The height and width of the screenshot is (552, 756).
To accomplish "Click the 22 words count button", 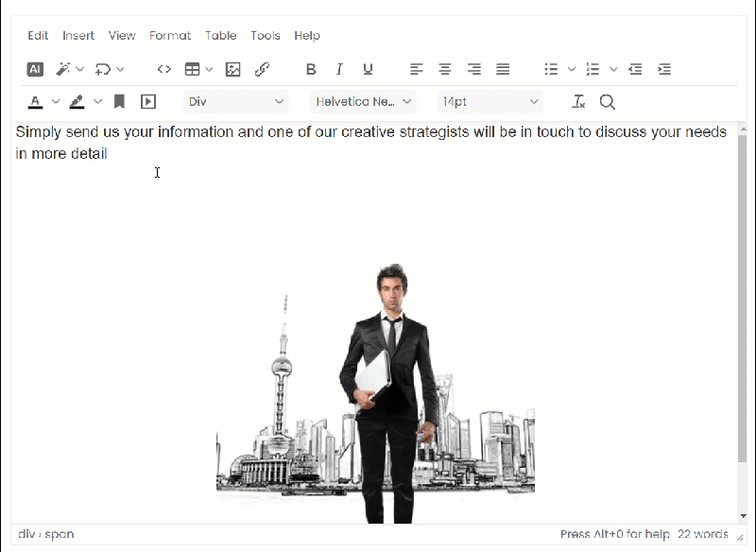I will pos(702,534).
